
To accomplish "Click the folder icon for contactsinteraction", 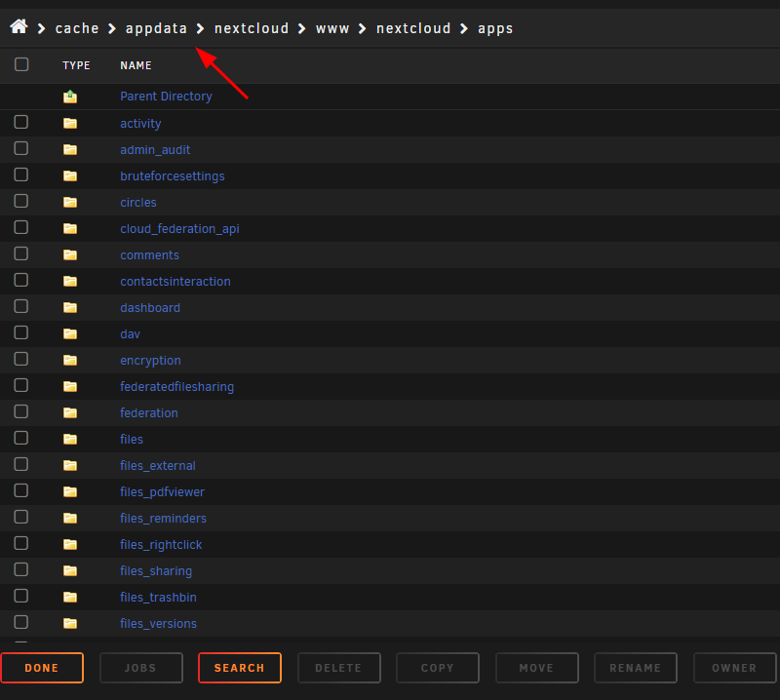I will tap(70, 282).
